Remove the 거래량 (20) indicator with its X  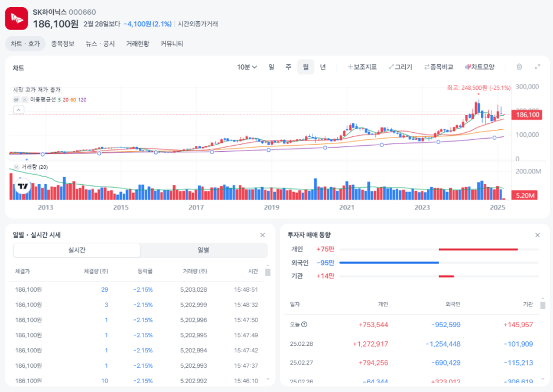[x=16, y=167]
